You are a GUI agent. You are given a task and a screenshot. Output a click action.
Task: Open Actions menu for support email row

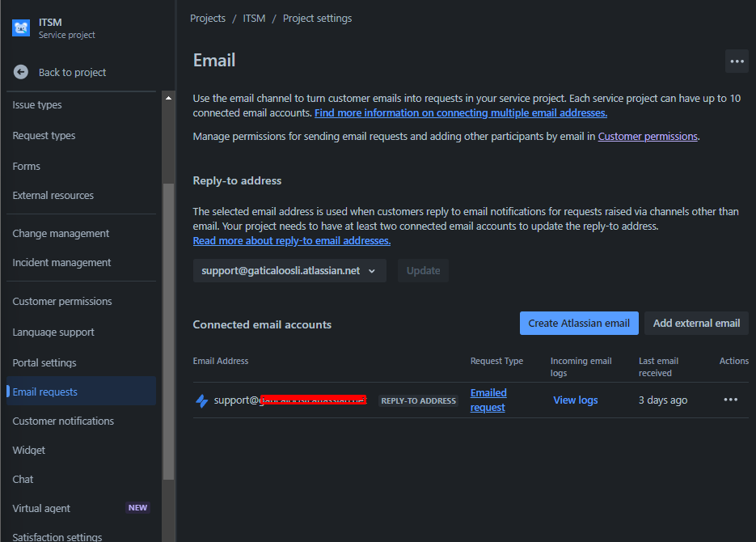click(730, 400)
